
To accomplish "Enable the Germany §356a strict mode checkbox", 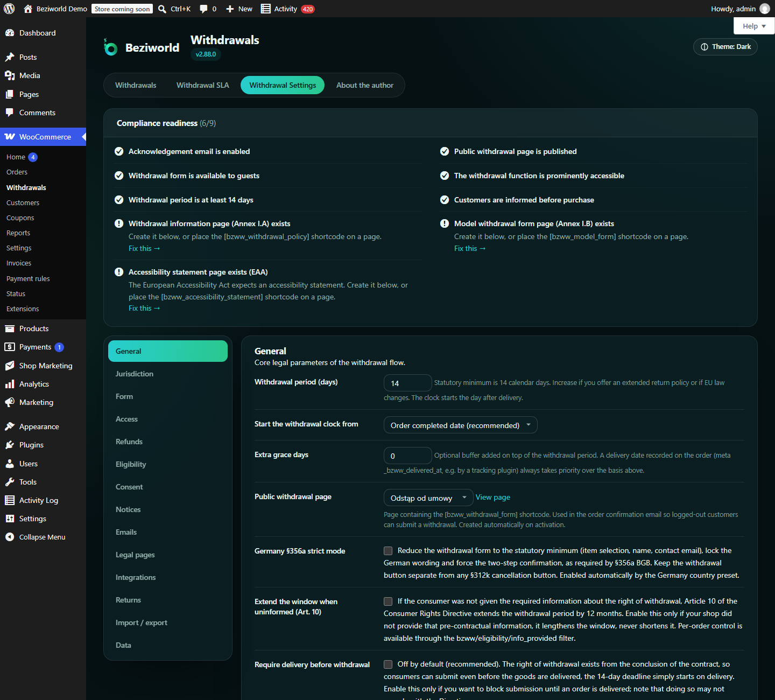I will pyautogui.click(x=388, y=551).
